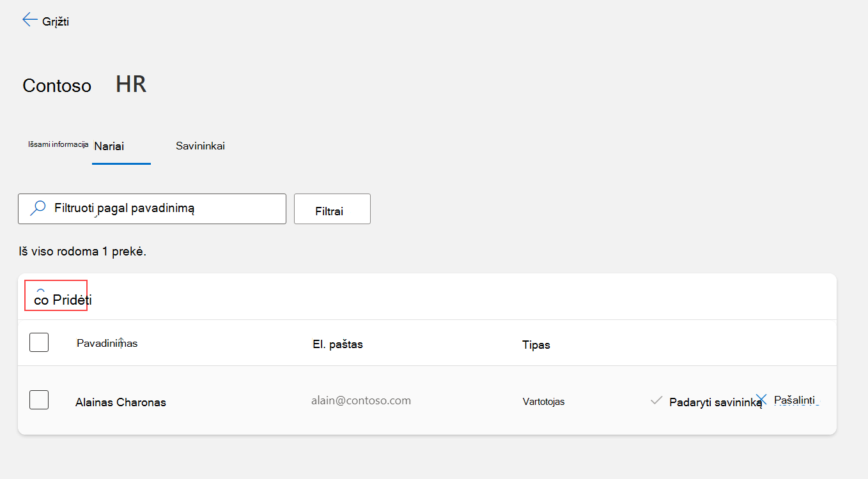
Task: Click the magnifier search icon
Action: tap(38, 208)
